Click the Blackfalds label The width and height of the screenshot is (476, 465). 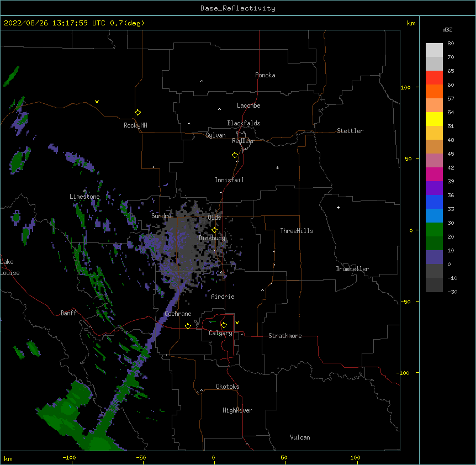pos(244,123)
